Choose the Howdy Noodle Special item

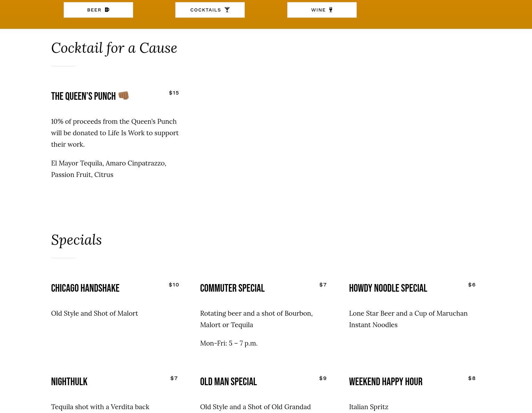point(388,288)
